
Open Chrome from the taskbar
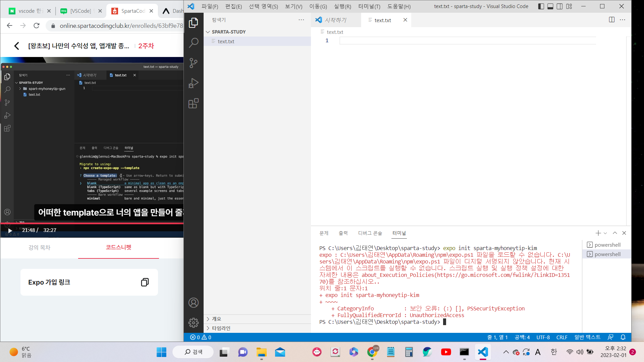[372, 352]
